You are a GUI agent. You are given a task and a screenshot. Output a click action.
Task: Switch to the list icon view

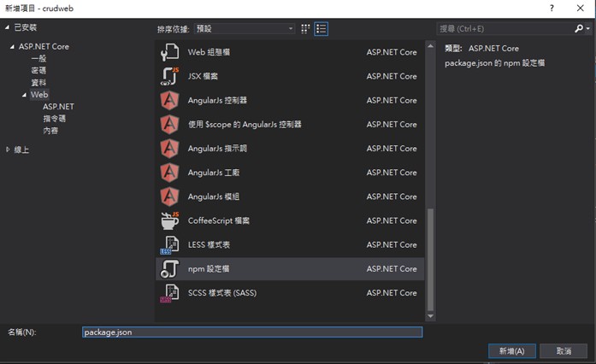(322, 29)
